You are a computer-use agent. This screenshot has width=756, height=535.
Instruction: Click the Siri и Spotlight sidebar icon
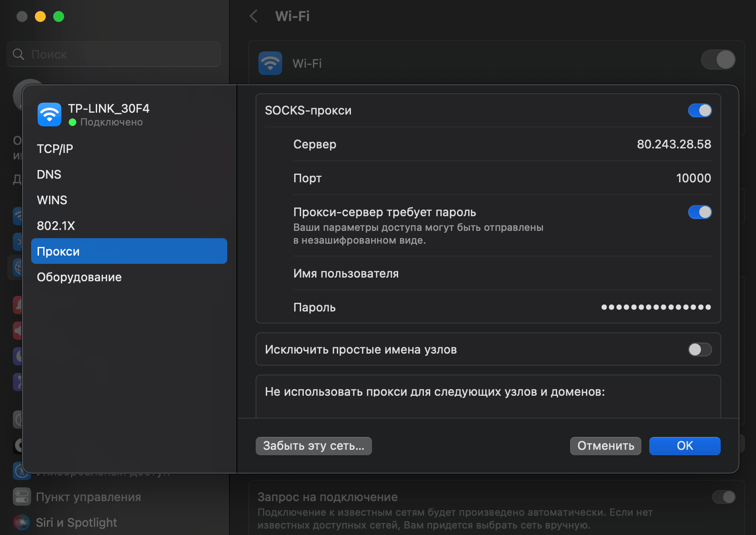(x=22, y=523)
